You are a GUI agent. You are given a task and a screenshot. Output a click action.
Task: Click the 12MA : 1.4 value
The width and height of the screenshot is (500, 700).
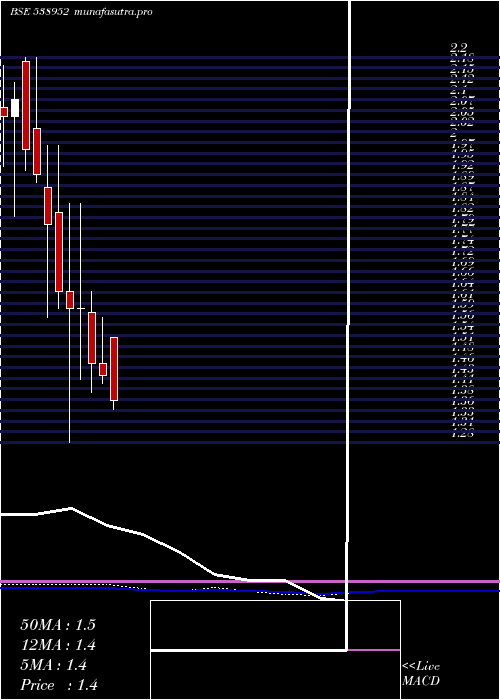tap(58, 645)
